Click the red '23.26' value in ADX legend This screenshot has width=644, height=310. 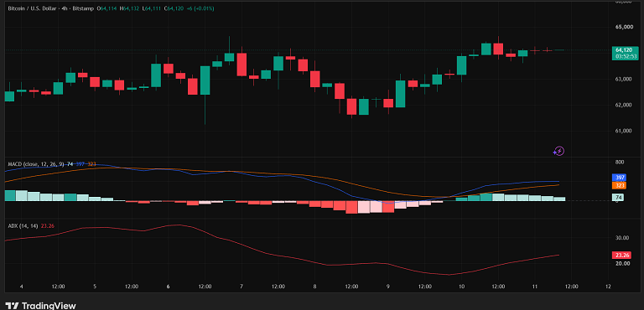tap(48, 225)
